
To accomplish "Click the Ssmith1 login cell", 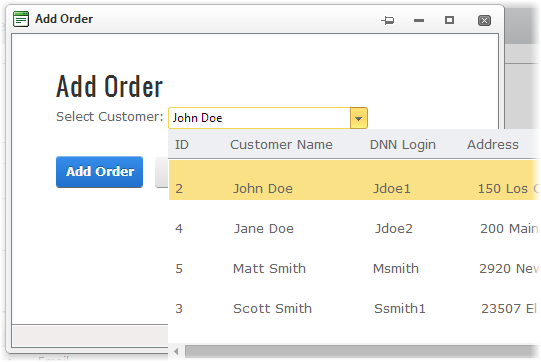I will pos(400,309).
